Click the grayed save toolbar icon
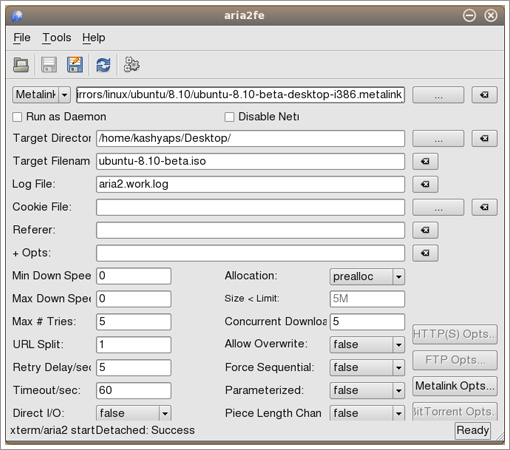510x450 pixels. (x=49, y=65)
